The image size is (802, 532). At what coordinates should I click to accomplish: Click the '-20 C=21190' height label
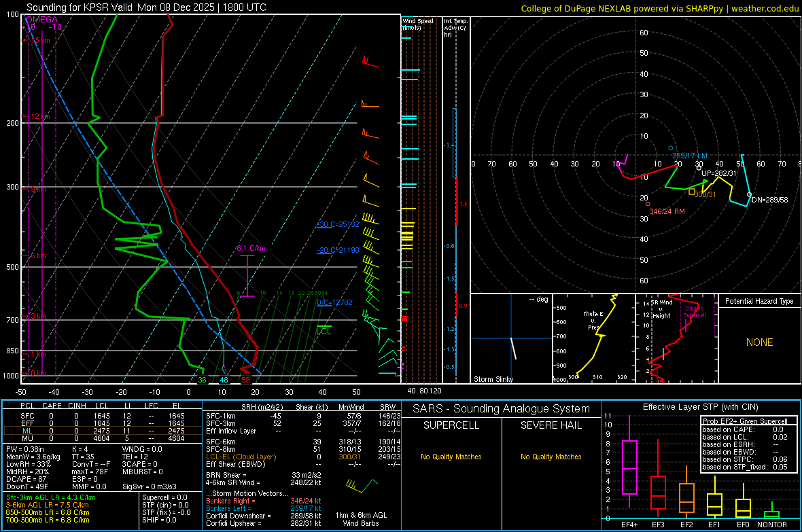338,250
